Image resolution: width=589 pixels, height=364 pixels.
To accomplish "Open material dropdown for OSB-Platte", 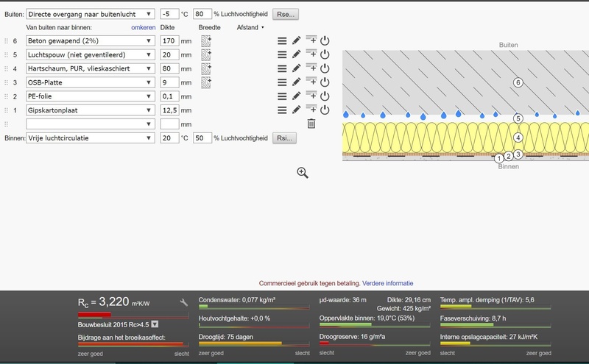I will click(x=90, y=82).
